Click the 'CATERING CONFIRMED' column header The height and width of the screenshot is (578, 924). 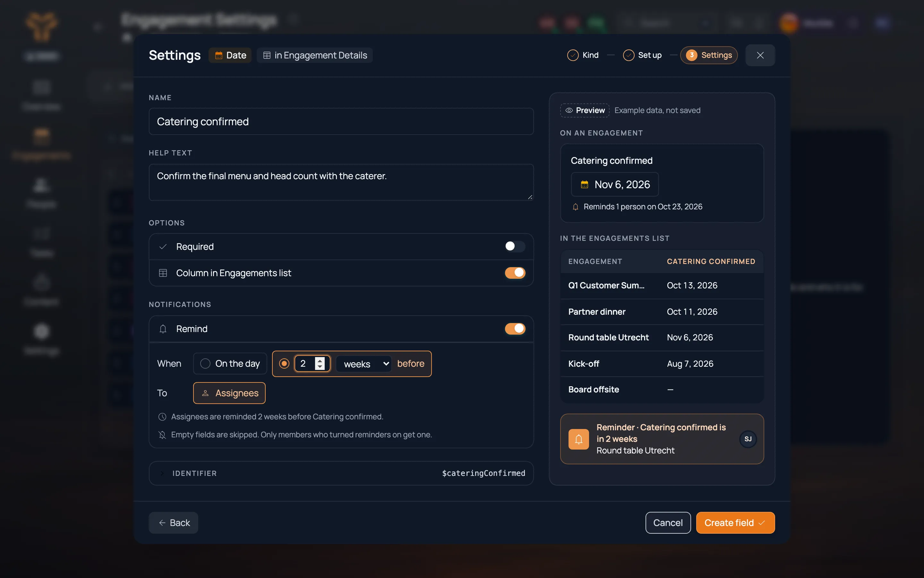point(711,261)
